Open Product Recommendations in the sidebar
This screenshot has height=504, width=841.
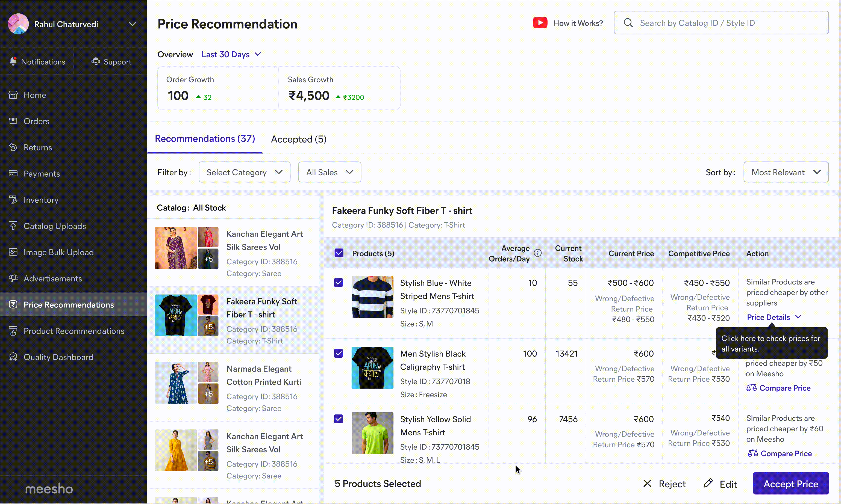click(x=73, y=331)
